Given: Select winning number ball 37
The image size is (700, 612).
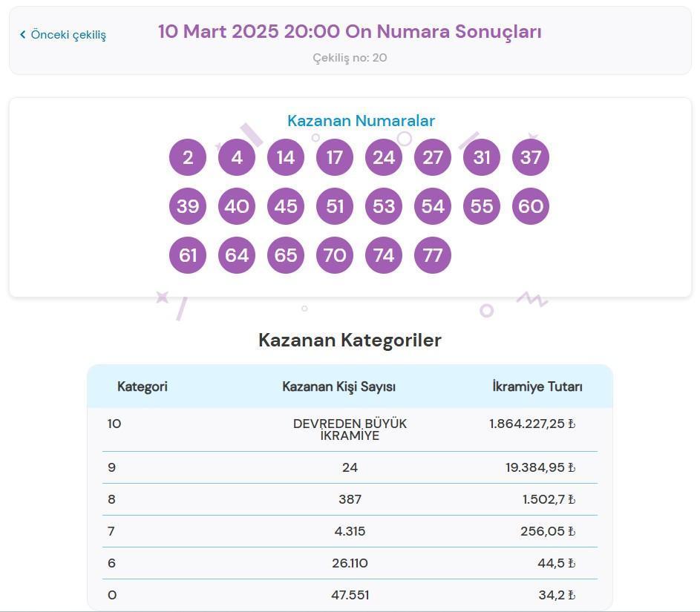Looking at the screenshot, I should (530, 157).
